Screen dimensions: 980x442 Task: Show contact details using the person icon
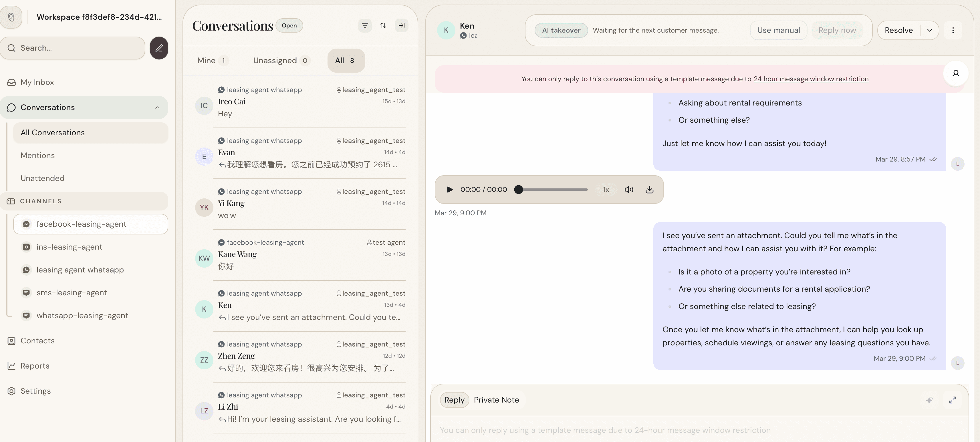coord(956,73)
